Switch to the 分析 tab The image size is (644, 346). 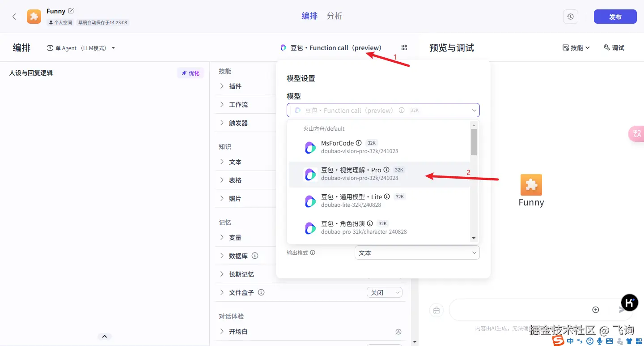point(335,16)
